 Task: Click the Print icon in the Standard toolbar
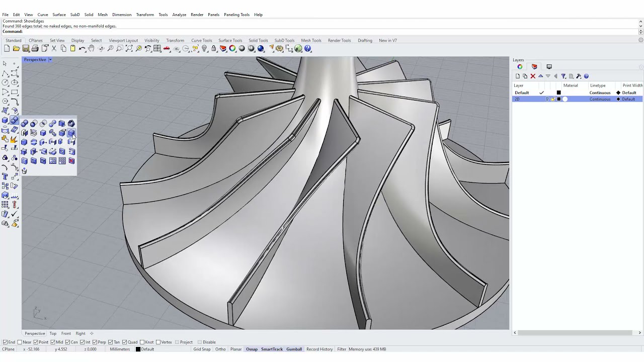coord(35,49)
